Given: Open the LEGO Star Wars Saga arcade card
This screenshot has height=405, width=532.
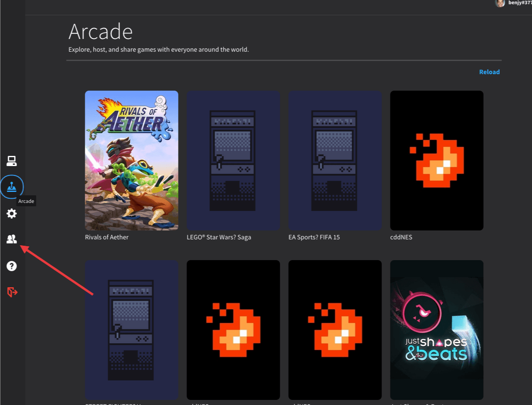Looking at the screenshot, I should [x=233, y=161].
